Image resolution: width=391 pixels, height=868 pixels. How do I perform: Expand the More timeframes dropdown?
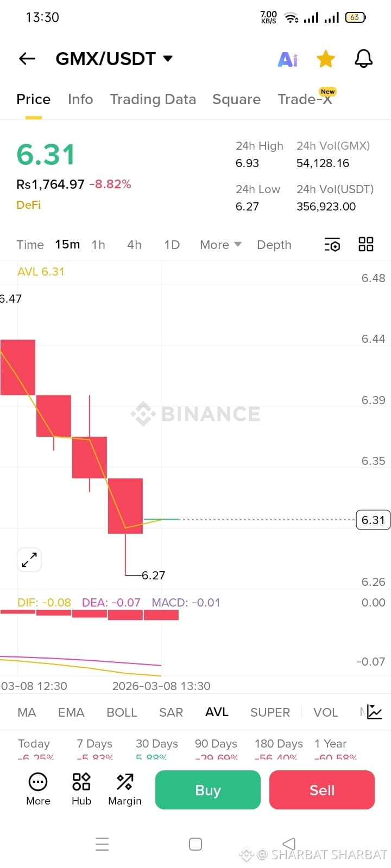pos(220,245)
